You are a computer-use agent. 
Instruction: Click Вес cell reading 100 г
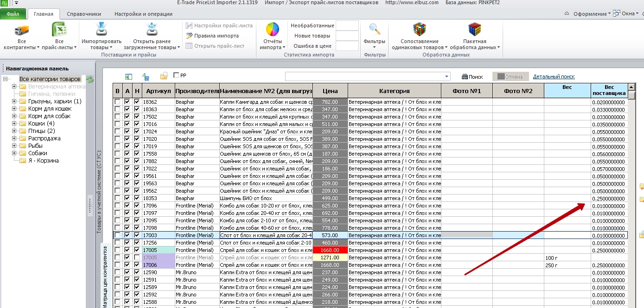[567, 258]
